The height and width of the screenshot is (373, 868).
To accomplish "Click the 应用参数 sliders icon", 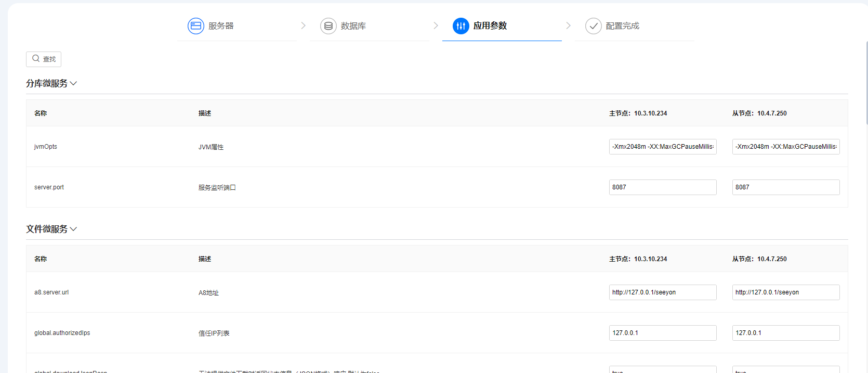I will (461, 26).
